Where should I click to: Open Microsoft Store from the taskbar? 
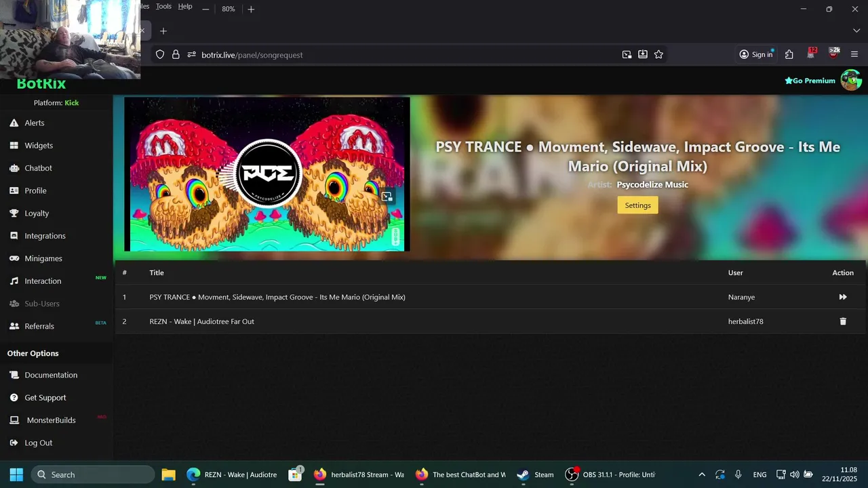click(295, 474)
